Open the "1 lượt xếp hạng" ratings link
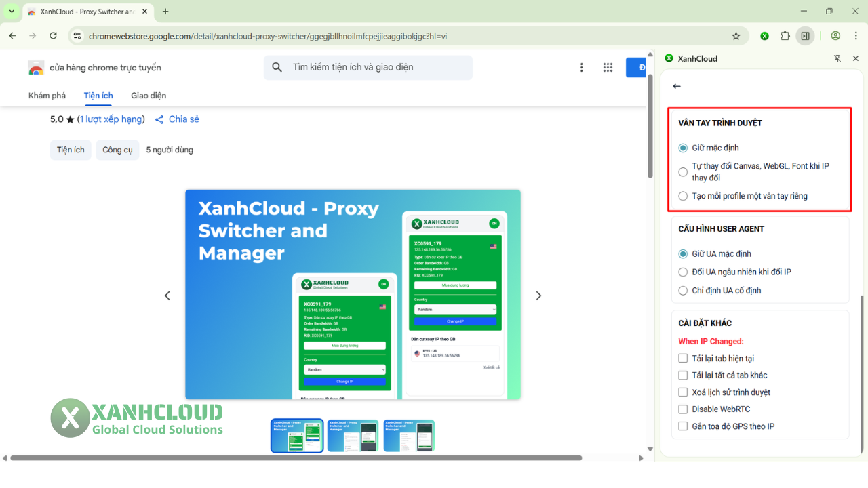The height and width of the screenshot is (488, 868). (x=111, y=119)
